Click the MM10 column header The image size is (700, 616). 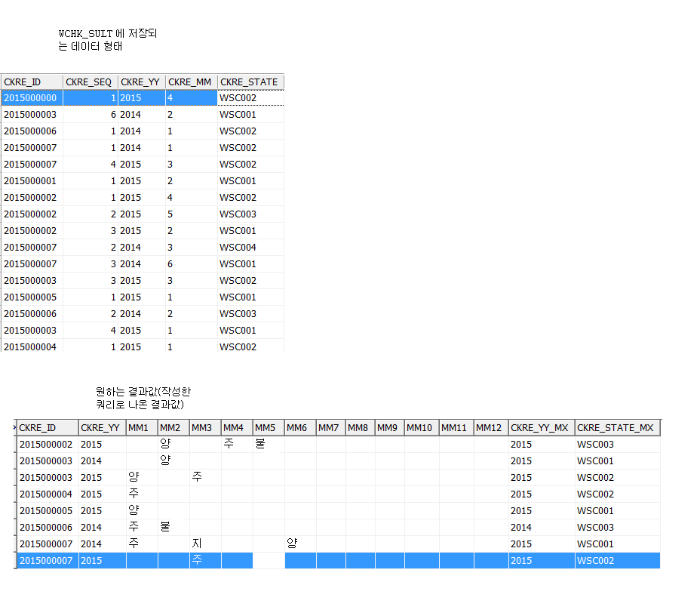[421, 428]
